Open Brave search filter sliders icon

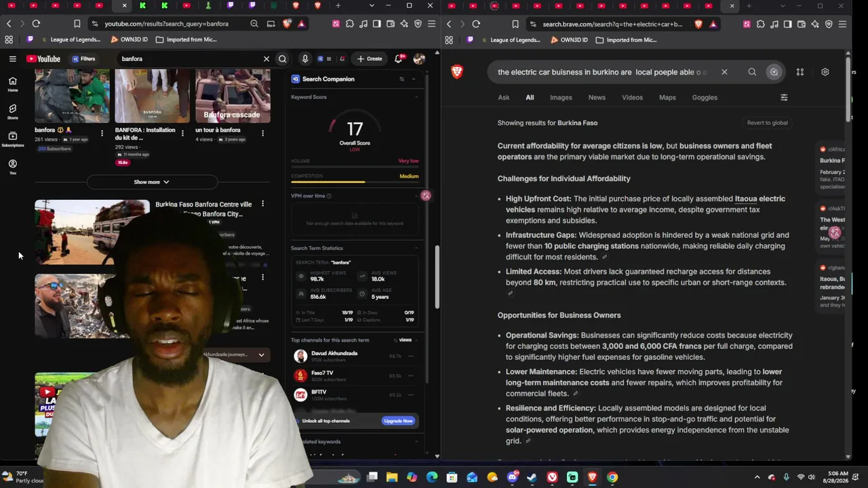(784, 98)
